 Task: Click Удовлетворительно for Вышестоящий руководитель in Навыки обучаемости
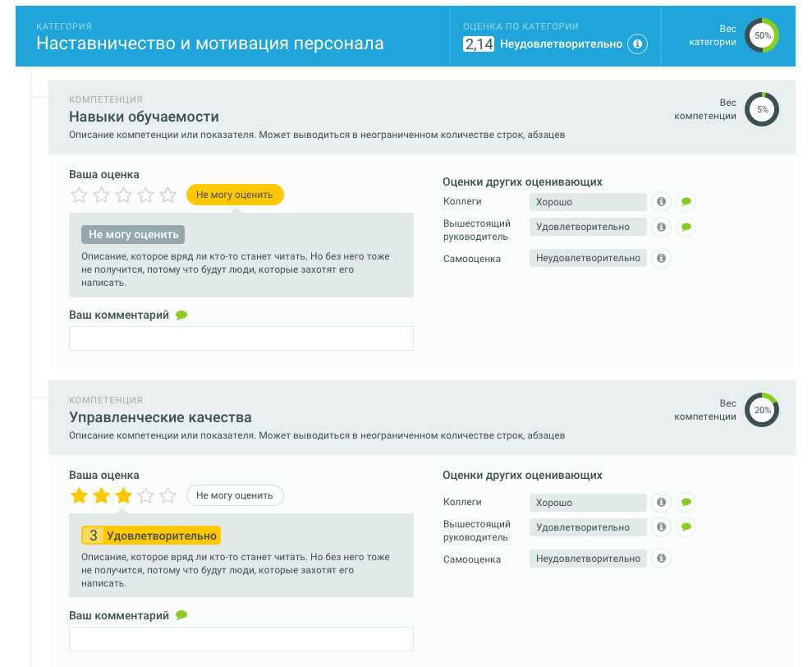[x=588, y=227]
